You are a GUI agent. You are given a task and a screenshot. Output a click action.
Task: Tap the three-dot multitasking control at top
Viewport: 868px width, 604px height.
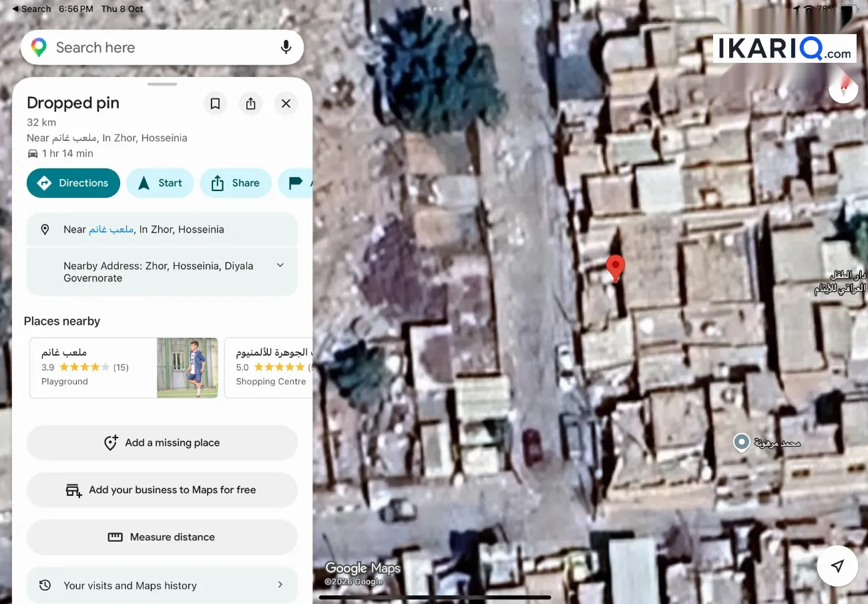pos(435,9)
